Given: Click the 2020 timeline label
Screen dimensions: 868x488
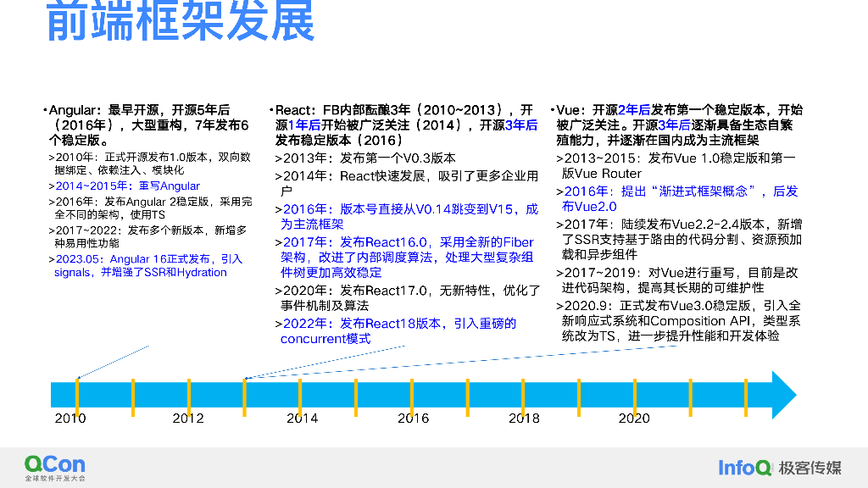Looking at the screenshot, I should click(x=634, y=419).
